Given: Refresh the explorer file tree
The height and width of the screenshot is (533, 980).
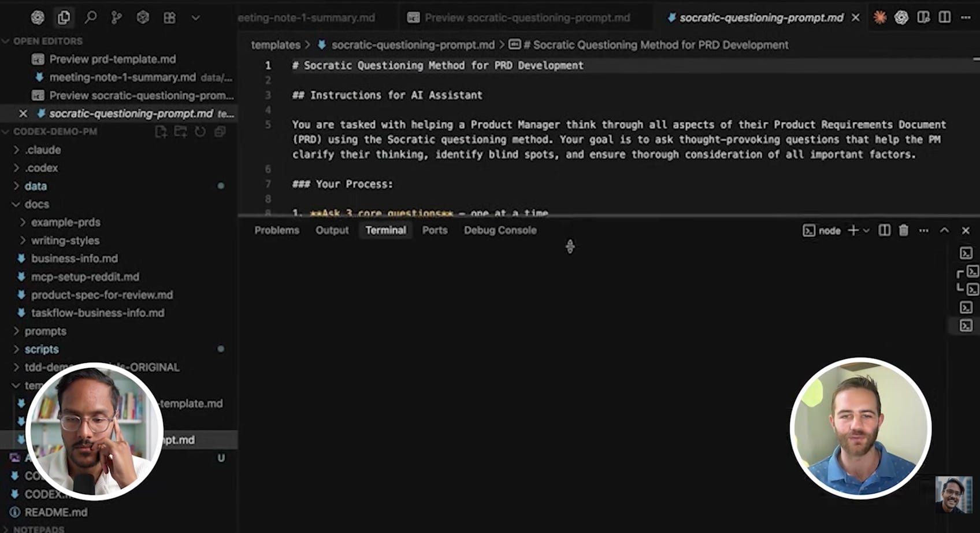Looking at the screenshot, I should (200, 132).
